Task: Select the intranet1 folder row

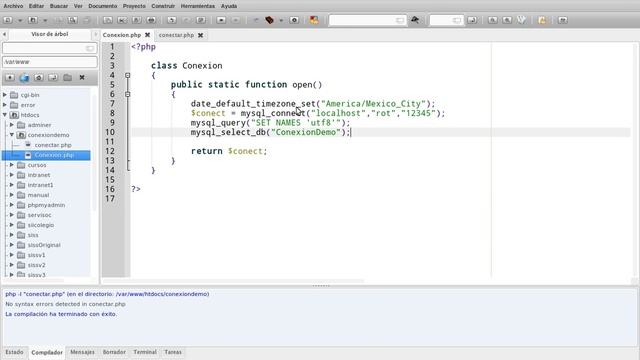Action: point(40,185)
